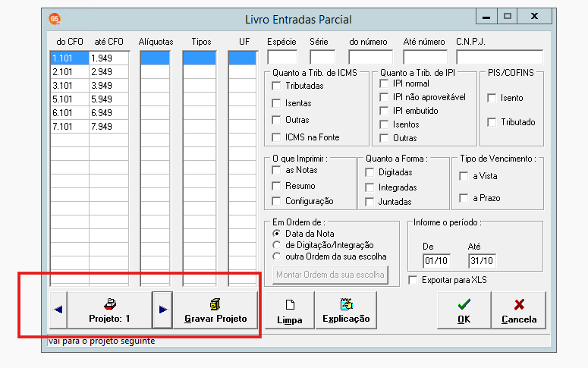Click the highlighted first Tipos cell

199,58
